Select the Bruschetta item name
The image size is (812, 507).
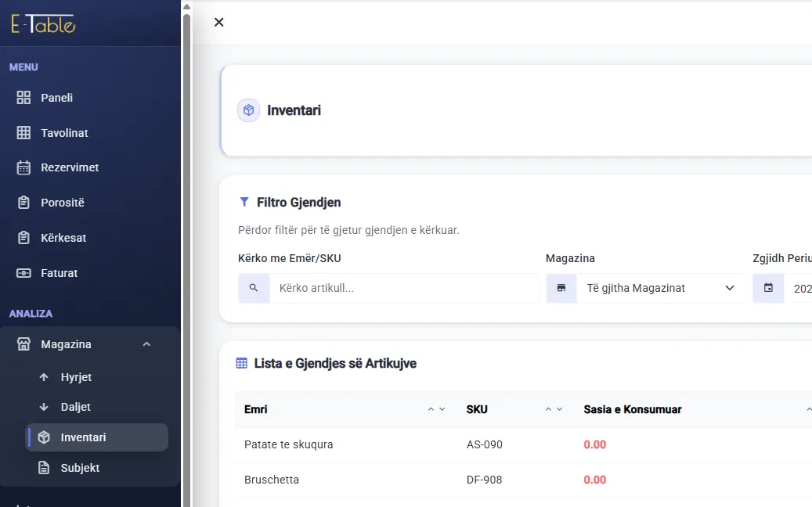click(x=272, y=480)
